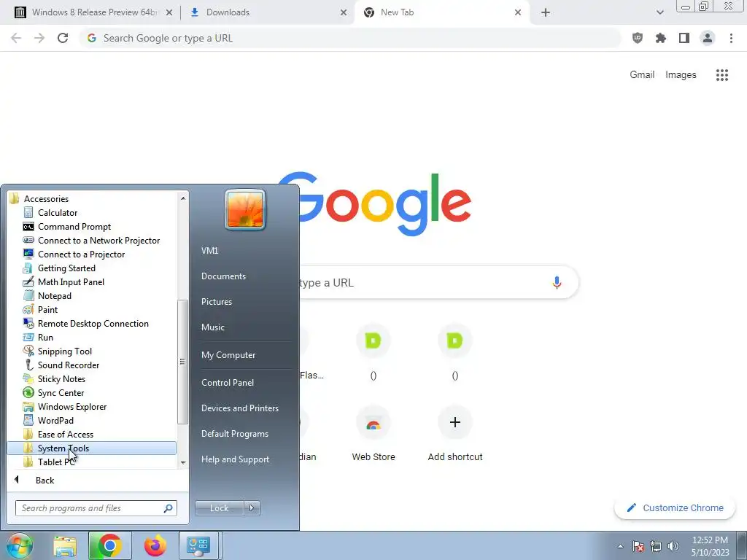Open Devices and Printers
Viewport: 747px width, 560px height.
(239, 408)
